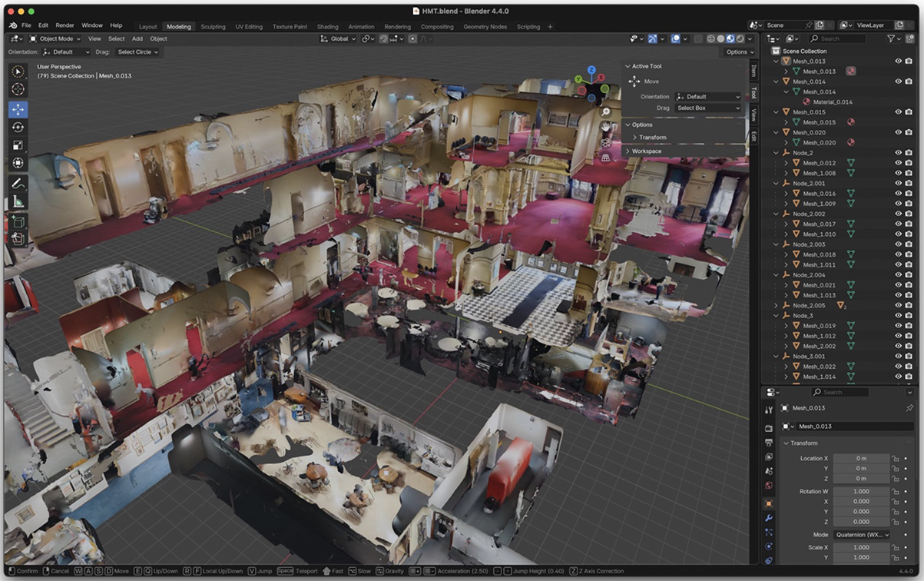Image resolution: width=924 pixels, height=581 pixels.
Task: Select the Scale tool
Action: 18,145
